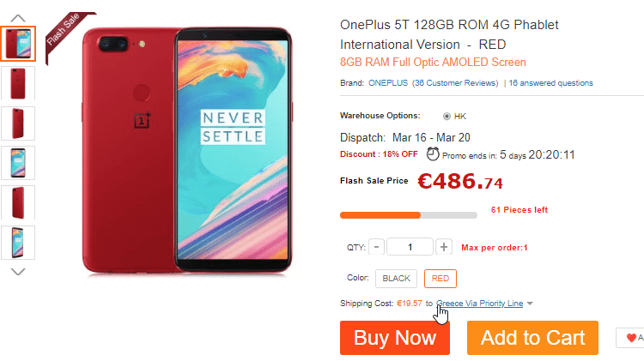Open the ONEPLUS brand link
Viewport: 644px width, 361px height.
coord(387,83)
